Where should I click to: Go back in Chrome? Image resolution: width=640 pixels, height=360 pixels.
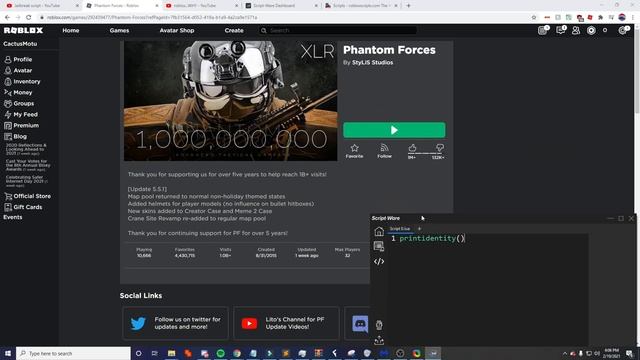7,18
